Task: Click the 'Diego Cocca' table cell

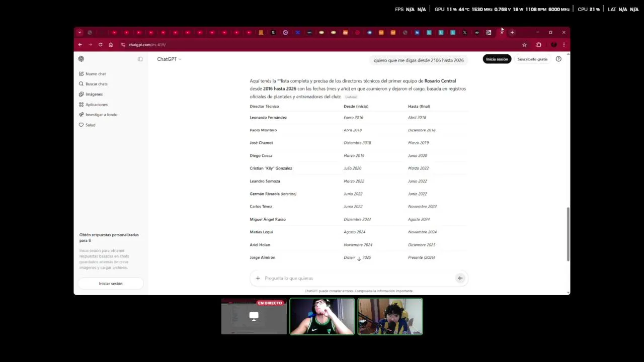Action: (261, 156)
